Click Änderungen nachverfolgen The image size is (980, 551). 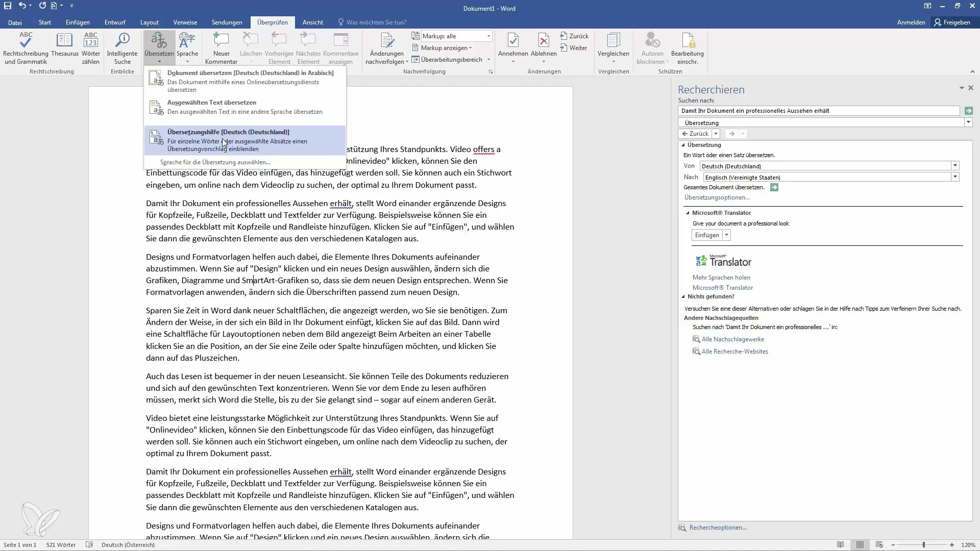[x=387, y=48]
